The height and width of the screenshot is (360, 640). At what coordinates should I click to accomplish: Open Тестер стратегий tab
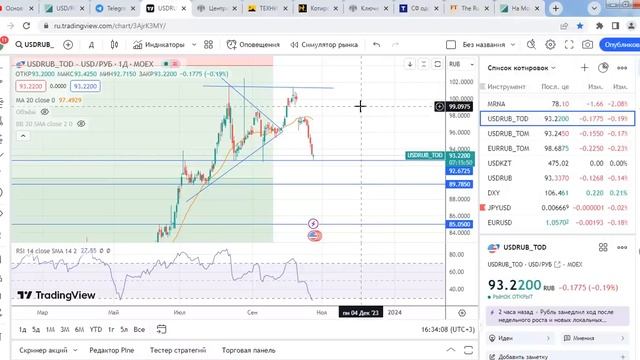click(178, 350)
